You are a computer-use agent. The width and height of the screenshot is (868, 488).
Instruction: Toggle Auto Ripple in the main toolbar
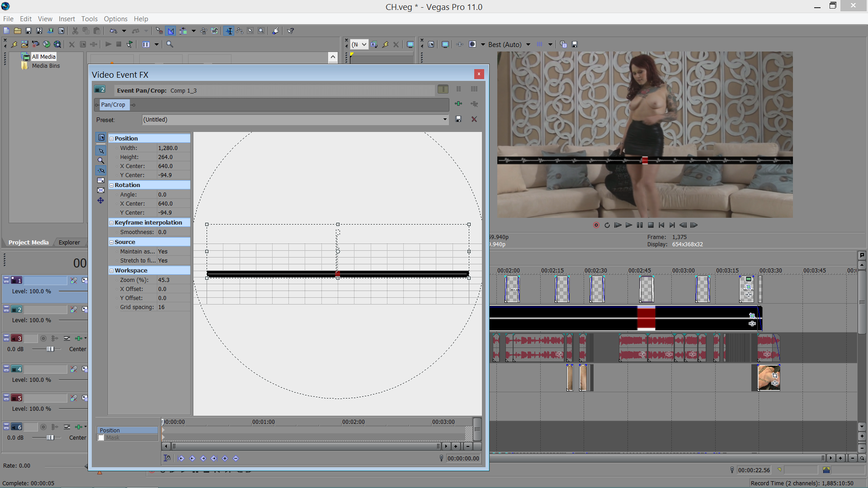183,31
